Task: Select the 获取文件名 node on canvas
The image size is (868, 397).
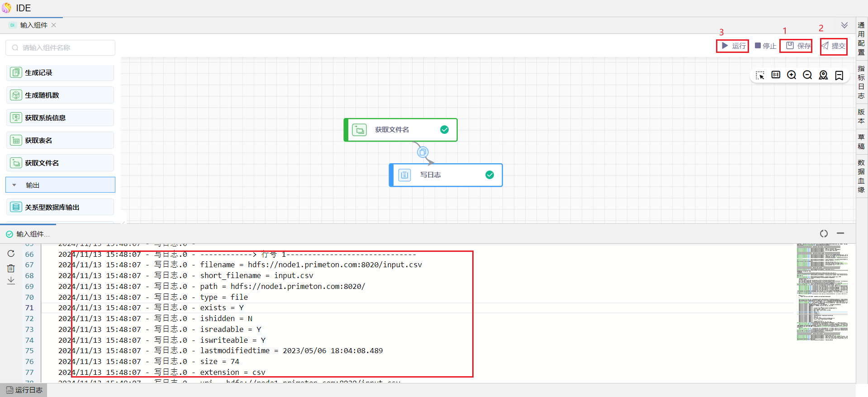Action: point(401,130)
